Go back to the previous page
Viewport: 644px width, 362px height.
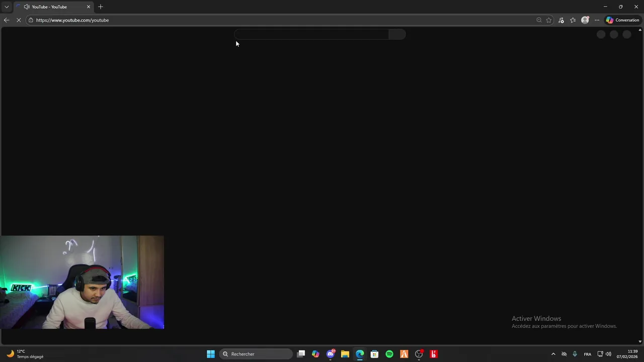click(x=7, y=20)
